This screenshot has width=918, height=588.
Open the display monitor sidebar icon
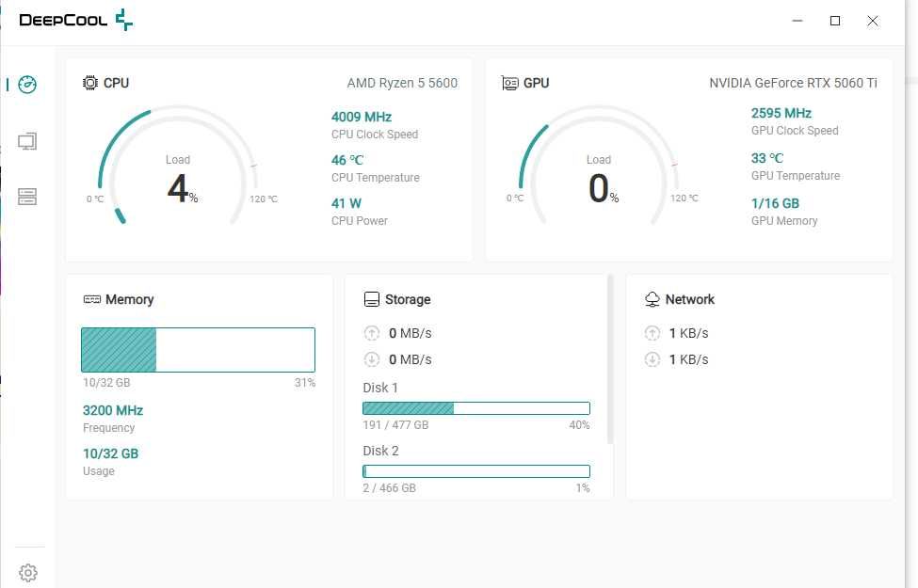point(27,141)
